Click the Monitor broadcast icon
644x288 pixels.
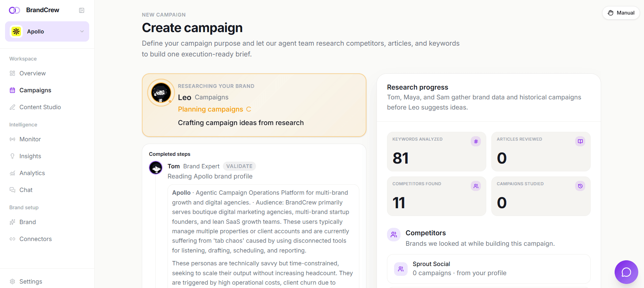(x=12, y=139)
